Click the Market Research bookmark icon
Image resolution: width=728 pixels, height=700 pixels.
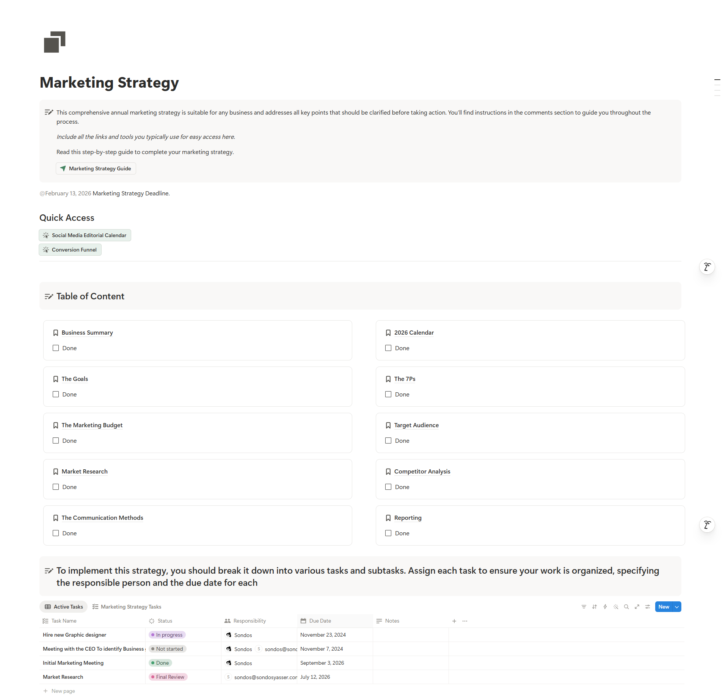tap(56, 472)
